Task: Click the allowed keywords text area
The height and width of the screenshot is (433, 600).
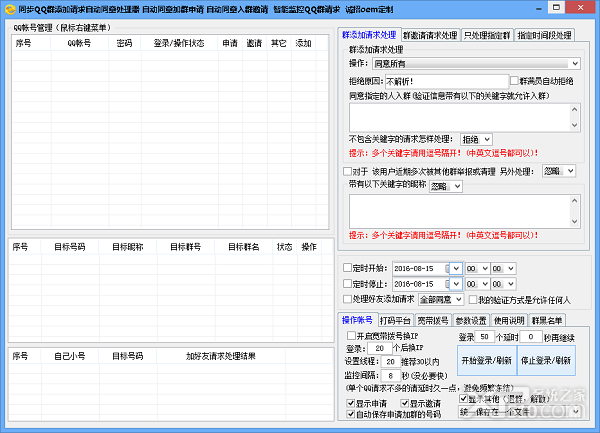Action: click(x=459, y=117)
